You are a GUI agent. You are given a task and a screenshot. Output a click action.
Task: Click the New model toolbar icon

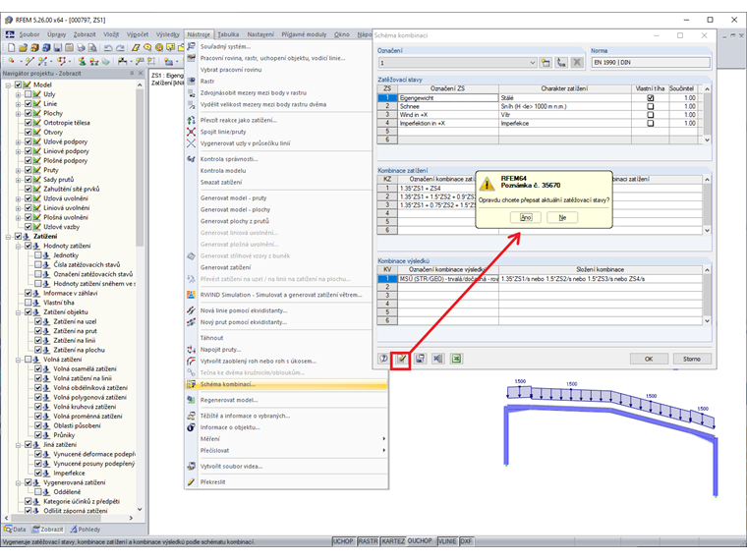pyautogui.click(x=12, y=47)
